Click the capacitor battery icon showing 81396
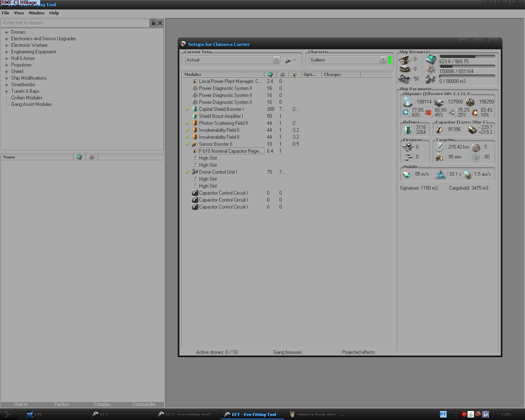Viewport: 525px width, 420px height. coord(439,130)
